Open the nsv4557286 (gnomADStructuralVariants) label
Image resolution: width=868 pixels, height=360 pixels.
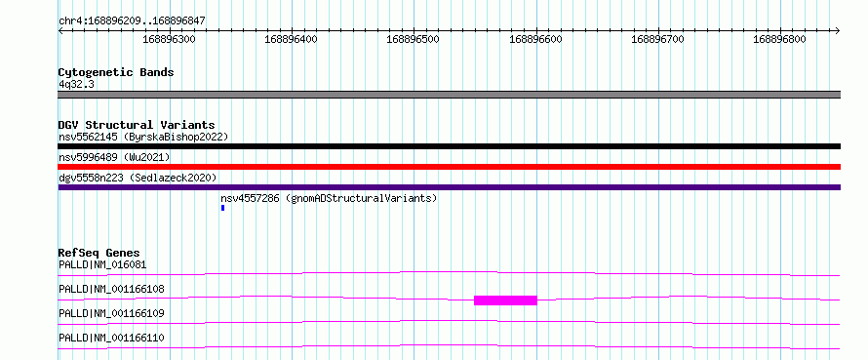(329, 198)
